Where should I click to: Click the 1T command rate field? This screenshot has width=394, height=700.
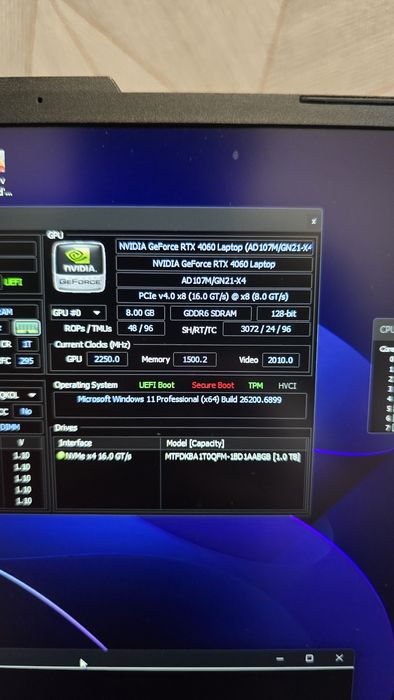point(28,345)
